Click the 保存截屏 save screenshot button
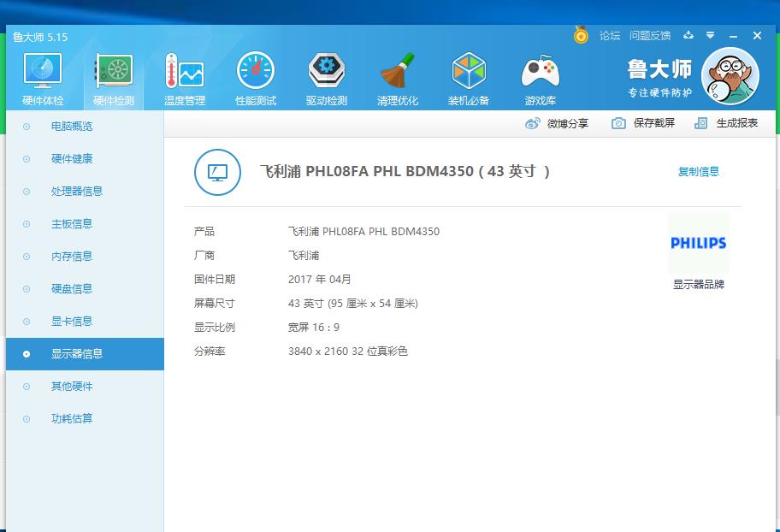Viewport: 780px width, 532px height. [x=643, y=123]
